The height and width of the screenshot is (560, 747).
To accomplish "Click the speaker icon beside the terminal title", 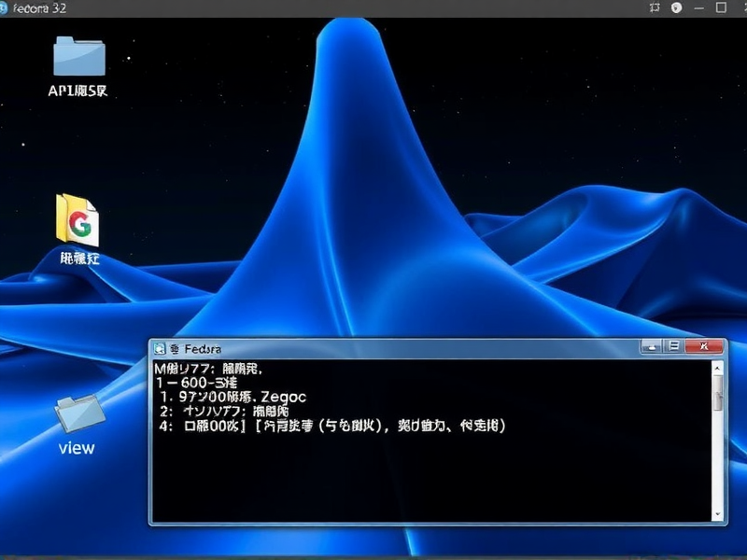I will (176, 348).
